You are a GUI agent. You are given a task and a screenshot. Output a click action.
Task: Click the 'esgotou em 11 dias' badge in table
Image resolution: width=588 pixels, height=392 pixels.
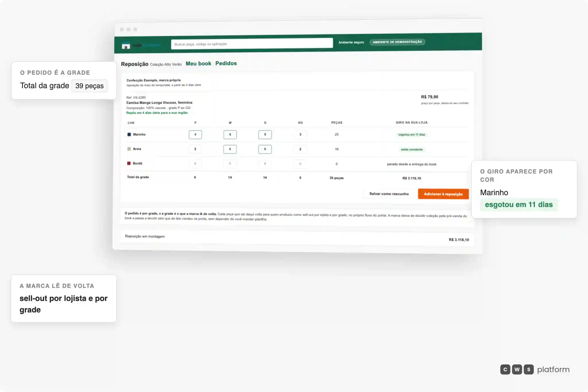click(x=412, y=135)
